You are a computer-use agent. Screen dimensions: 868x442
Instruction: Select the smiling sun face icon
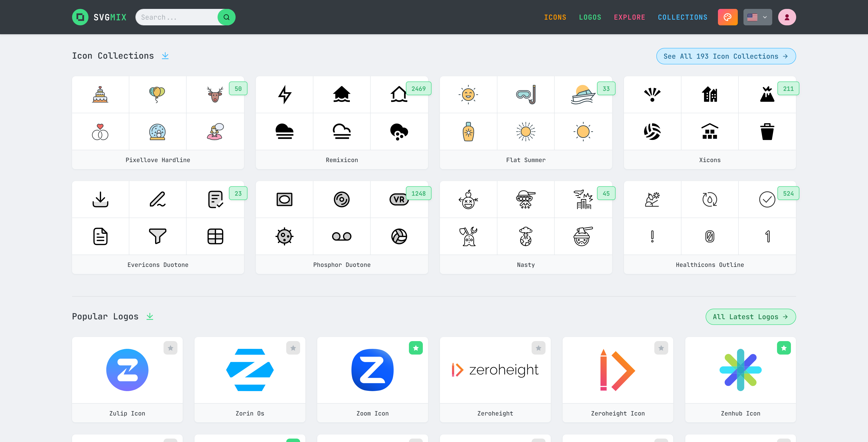[x=468, y=95]
